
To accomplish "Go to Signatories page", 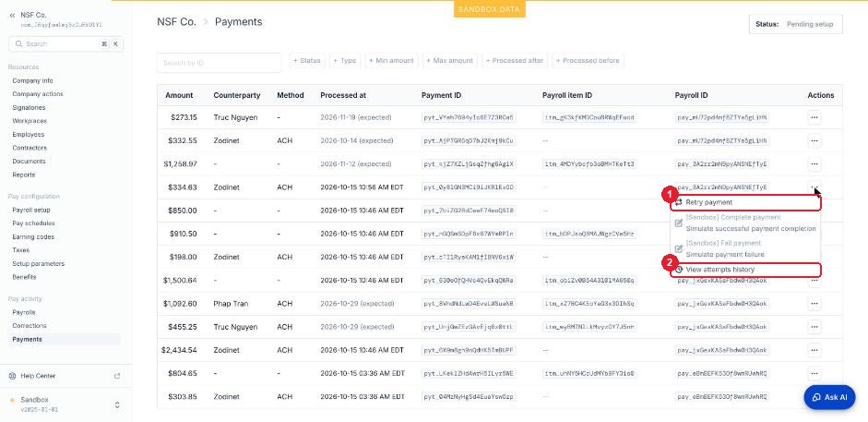I will (29, 107).
